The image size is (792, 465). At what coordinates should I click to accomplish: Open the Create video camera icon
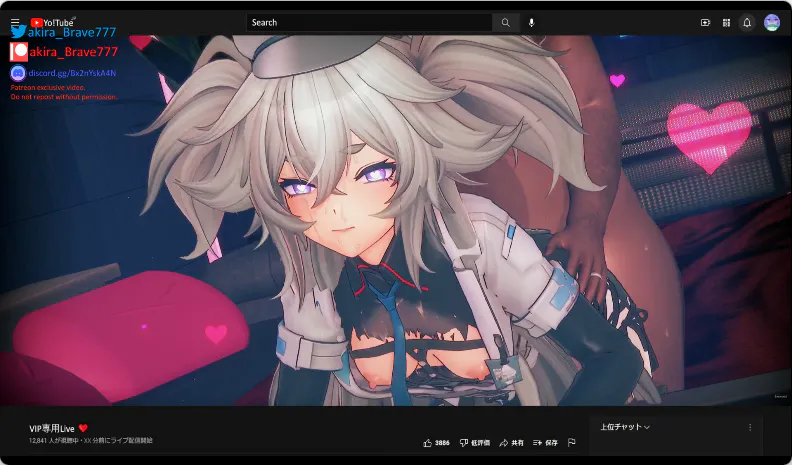coord(705,22)
